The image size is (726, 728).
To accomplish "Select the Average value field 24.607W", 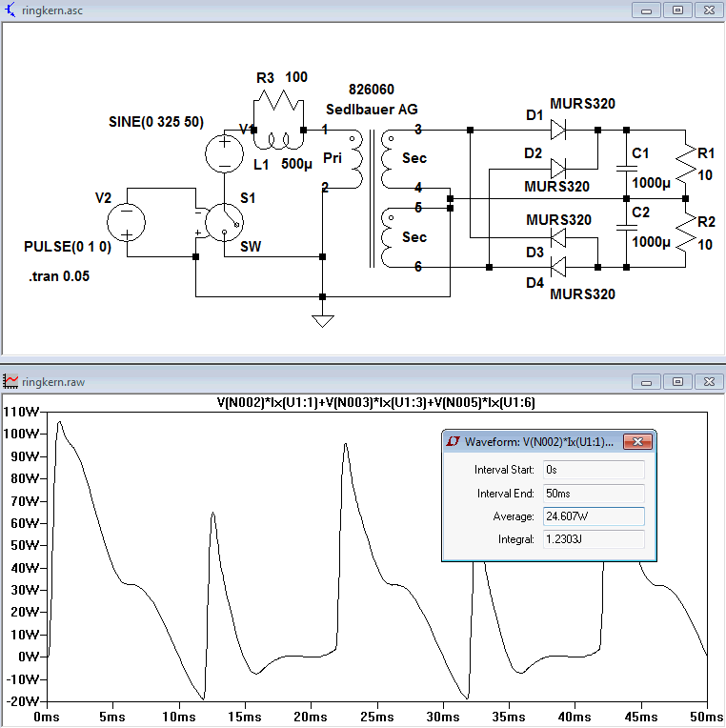I will point(594,516).
